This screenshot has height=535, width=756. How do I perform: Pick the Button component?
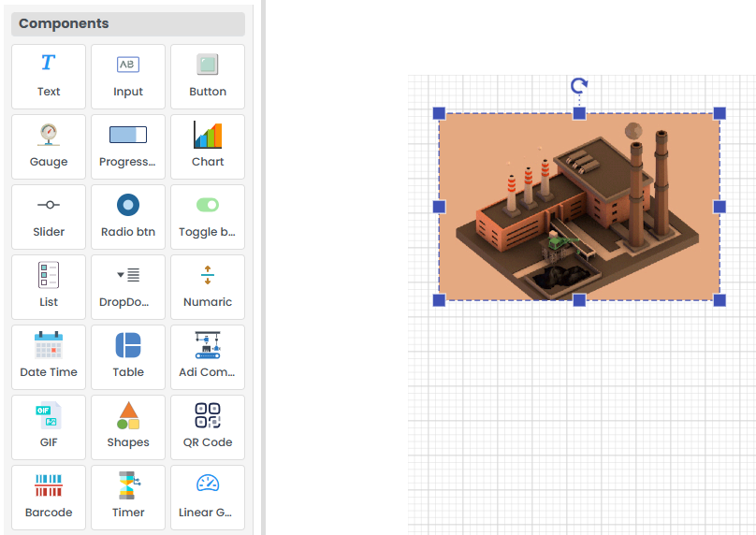pos(208,77)
